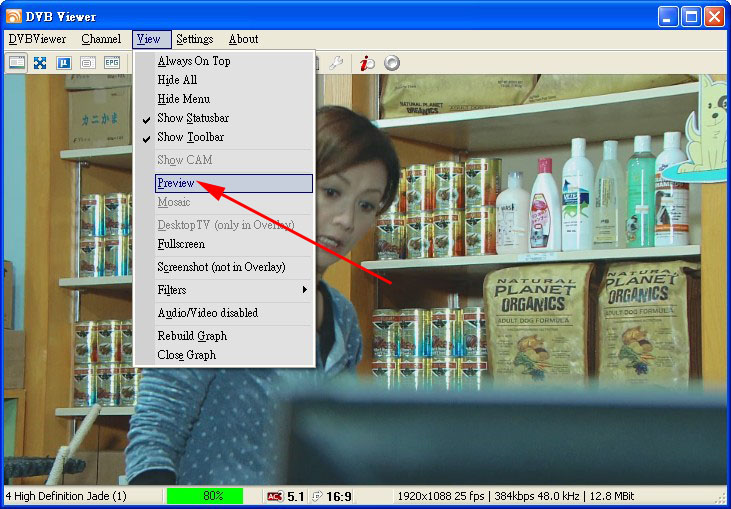Viewport: 731px width, 509px height.
Task: Click the teletext page toolbar icon
Action: click(88, 62)
